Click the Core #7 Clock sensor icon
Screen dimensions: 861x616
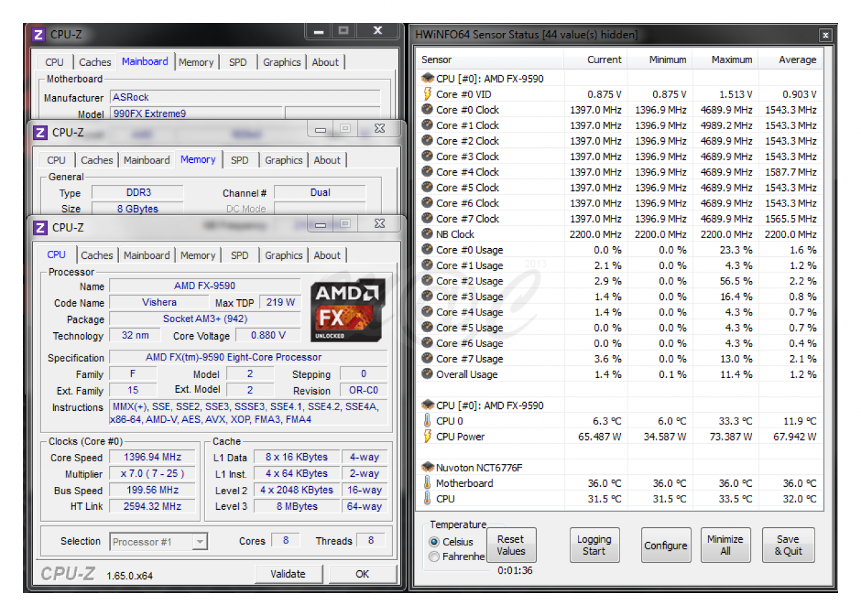(427, 219)
